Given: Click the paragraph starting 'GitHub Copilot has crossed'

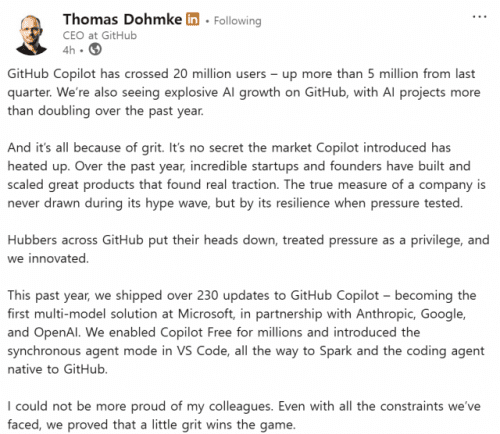Looking at the screenshot, I should (244, 92).
